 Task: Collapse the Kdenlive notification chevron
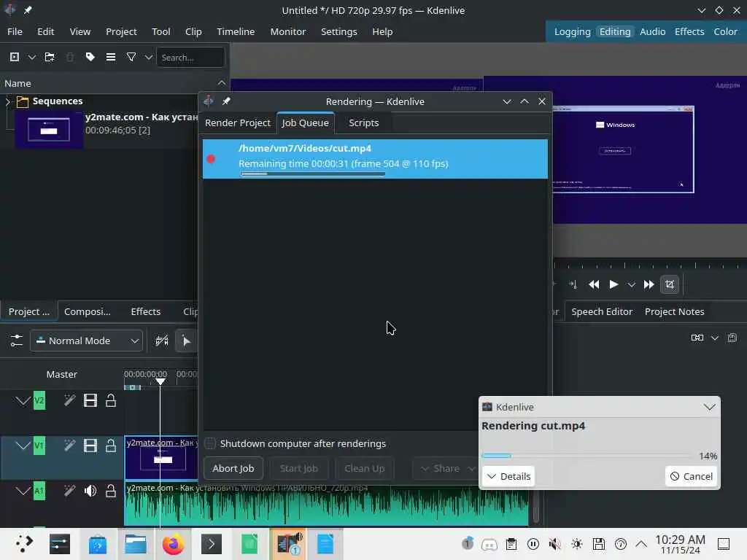click(709, 407)
